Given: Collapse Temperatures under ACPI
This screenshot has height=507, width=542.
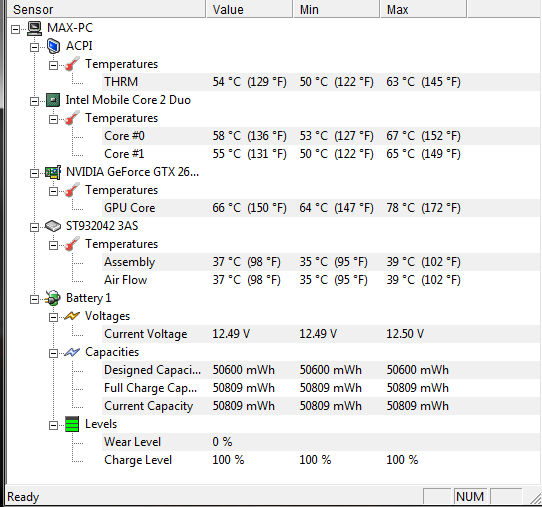Looking at the screenshot, I should pyautogui.click(x=53, y=65).
